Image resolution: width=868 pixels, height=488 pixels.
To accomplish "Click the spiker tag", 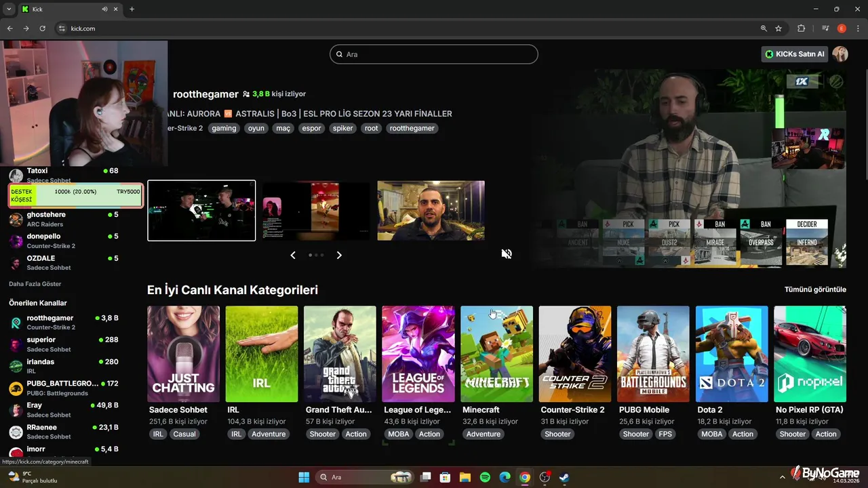I will coord(343,128).
